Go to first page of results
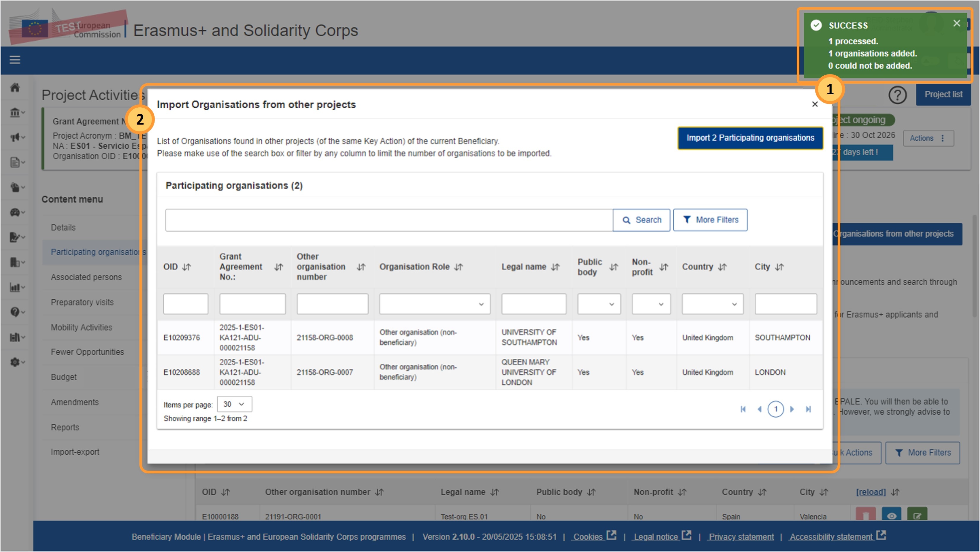 [x=743, y=409]
